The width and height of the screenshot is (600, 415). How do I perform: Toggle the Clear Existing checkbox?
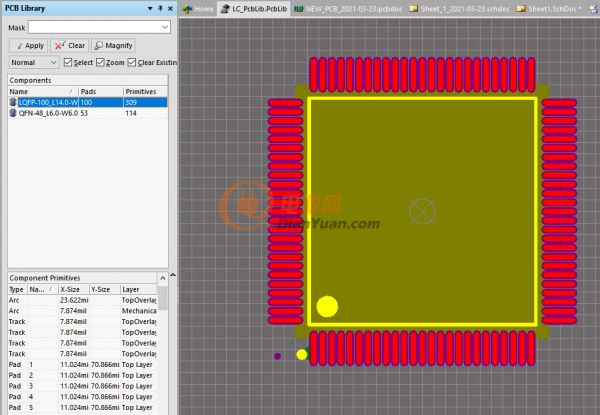coord(132,62)
